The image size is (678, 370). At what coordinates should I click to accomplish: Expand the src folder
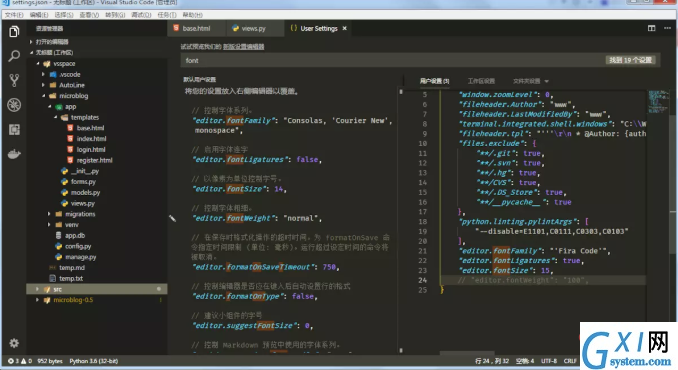point(38,289)
